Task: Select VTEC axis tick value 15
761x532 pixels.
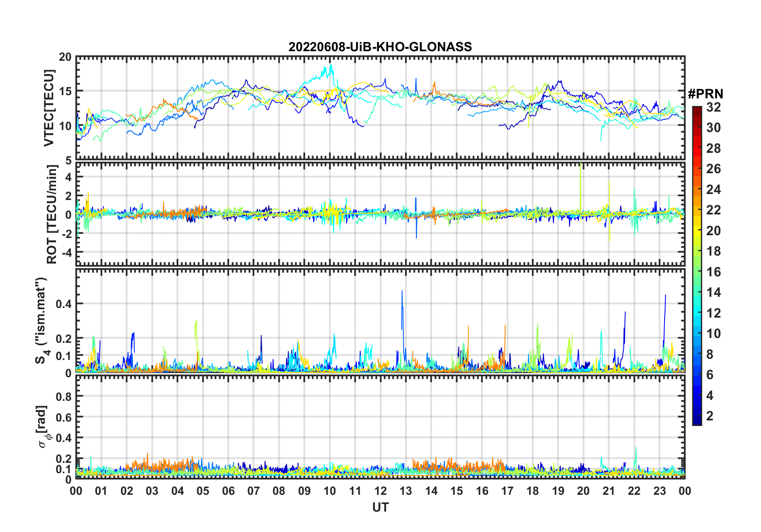Action: (65, 91)
